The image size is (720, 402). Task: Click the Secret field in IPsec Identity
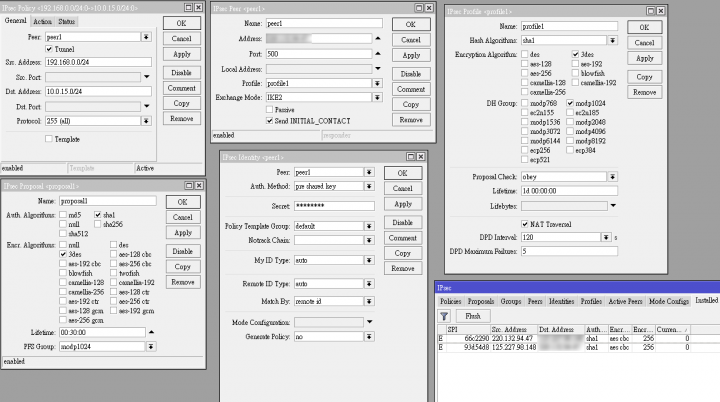tap(334, 206)
